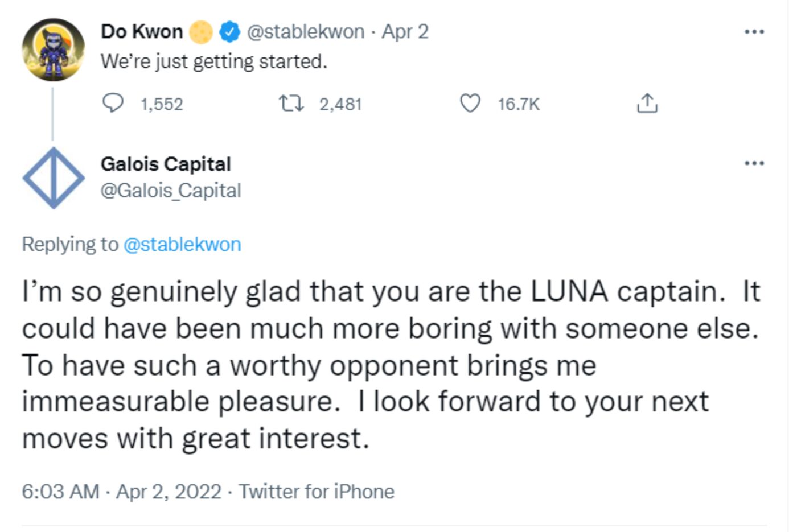Click the Galois Capital display name
The height and width of the screenshot is (532, 797).
point(166,164)
